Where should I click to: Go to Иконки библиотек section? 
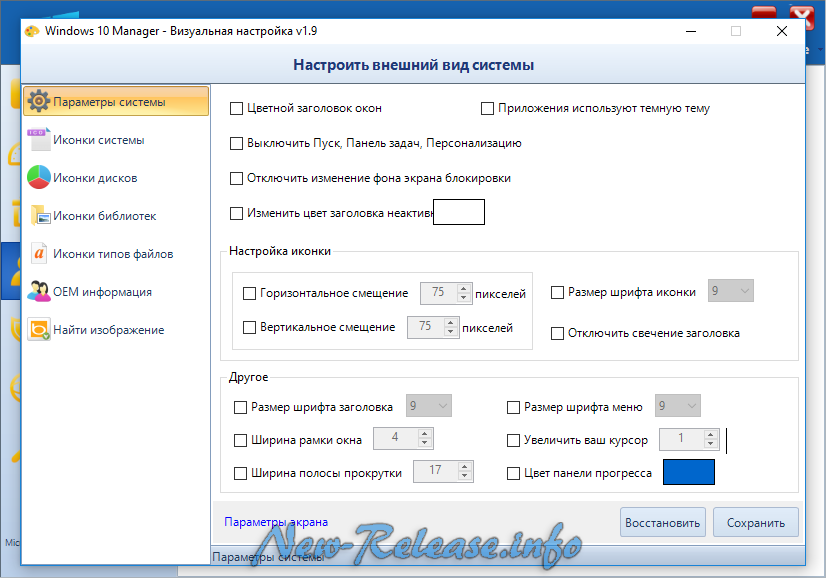point(116,215)
